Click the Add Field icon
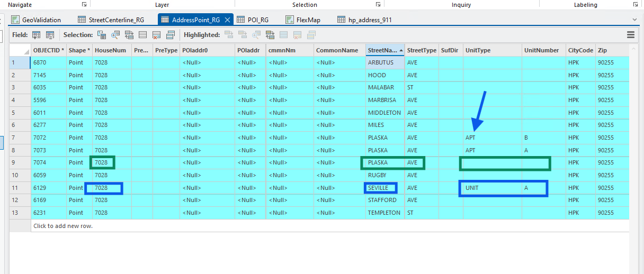 (x=37, y=35)
